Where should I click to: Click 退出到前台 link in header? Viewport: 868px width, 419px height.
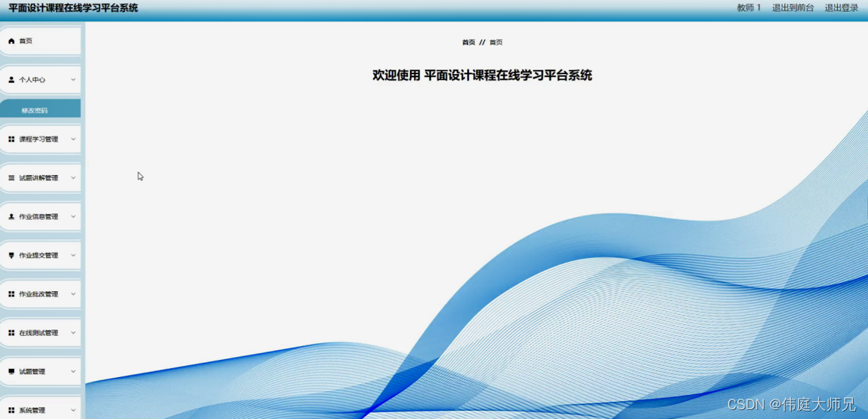click(792, 7)
